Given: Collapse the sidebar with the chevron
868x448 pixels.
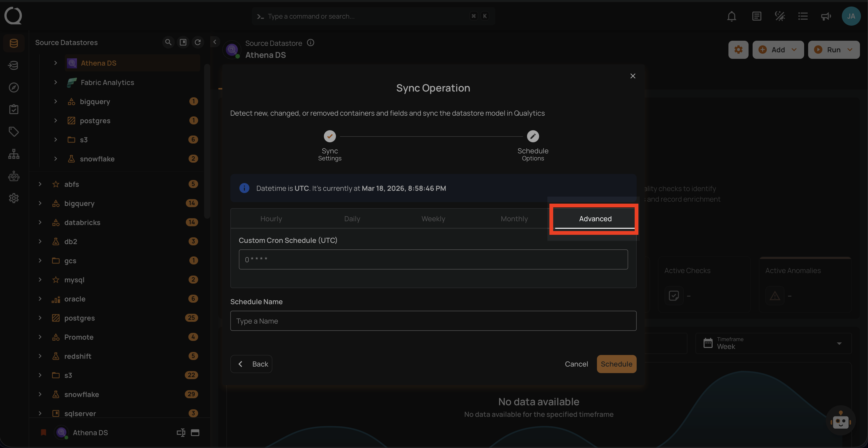Looking at the screenshot, I should point(215,42).
